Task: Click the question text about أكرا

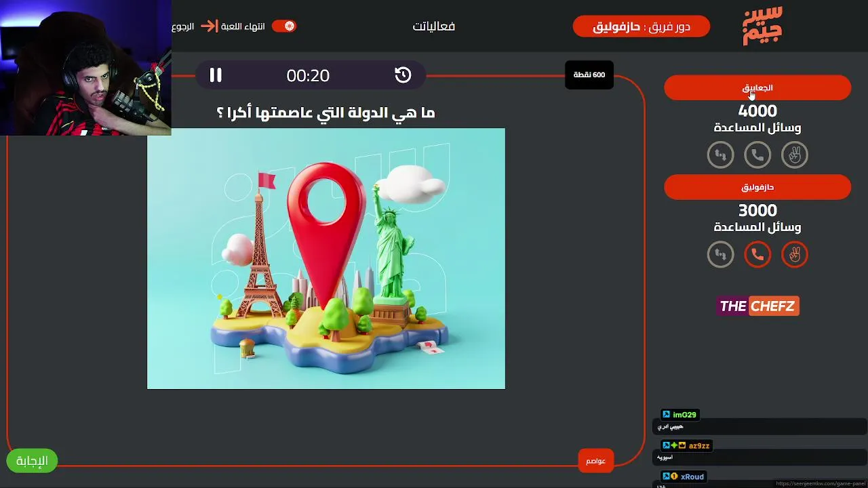Action: tap(325, 113)
